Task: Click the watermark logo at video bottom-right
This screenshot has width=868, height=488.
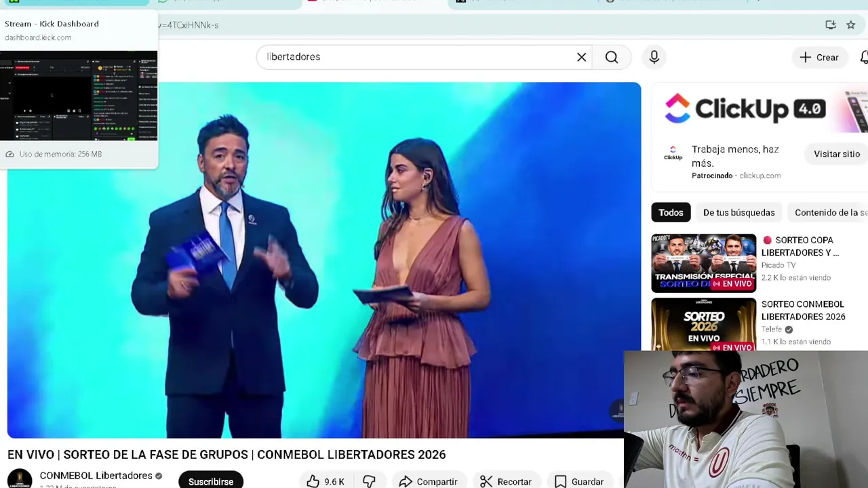Action: point(616,411)
